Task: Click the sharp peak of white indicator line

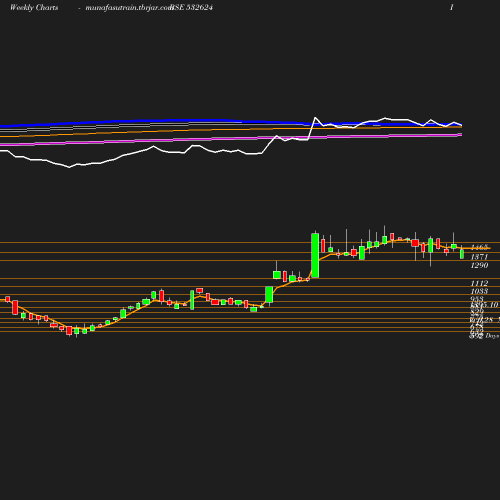Action: (x=315, y=118)
